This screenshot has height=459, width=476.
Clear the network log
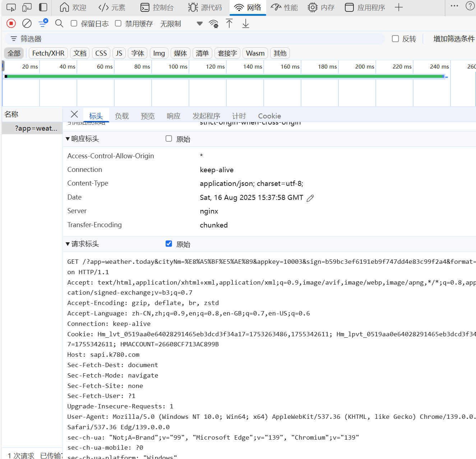coord(27,24)
